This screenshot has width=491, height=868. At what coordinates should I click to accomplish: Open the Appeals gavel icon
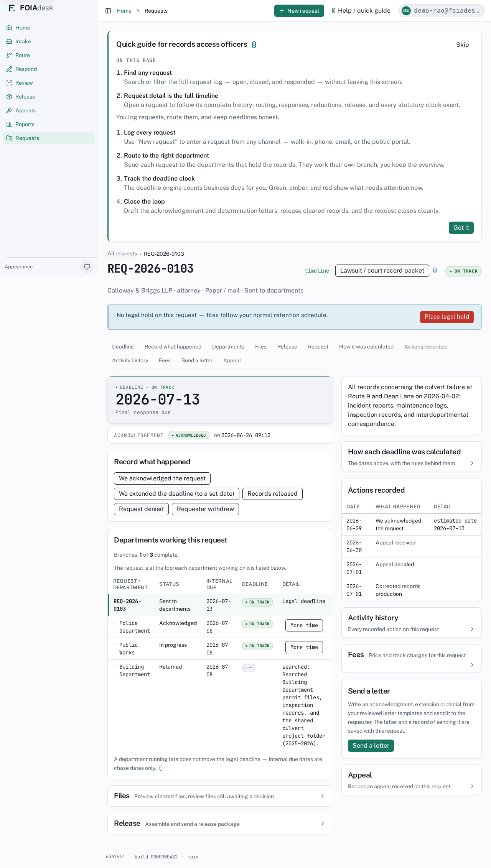pyautogui.click(x=9, y=110)
